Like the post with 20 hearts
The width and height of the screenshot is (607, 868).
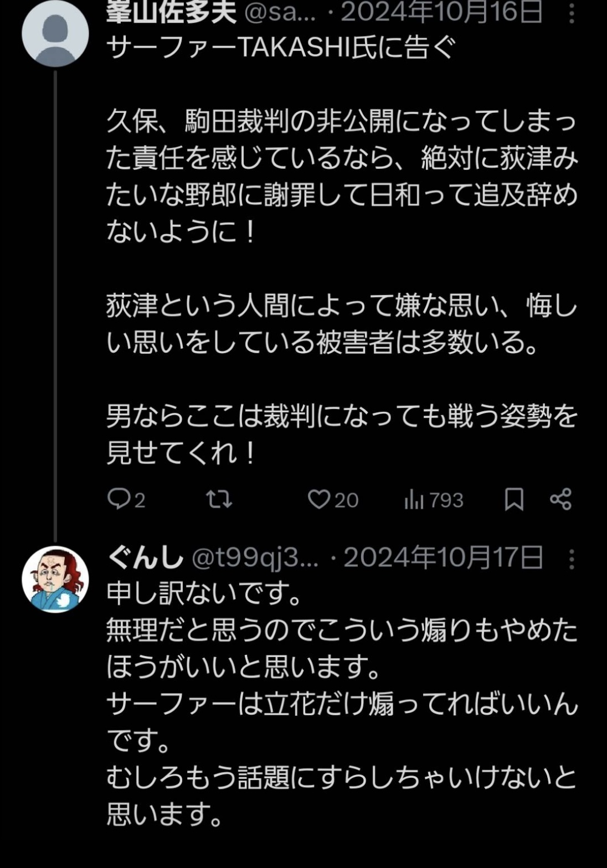click(333, 500)
